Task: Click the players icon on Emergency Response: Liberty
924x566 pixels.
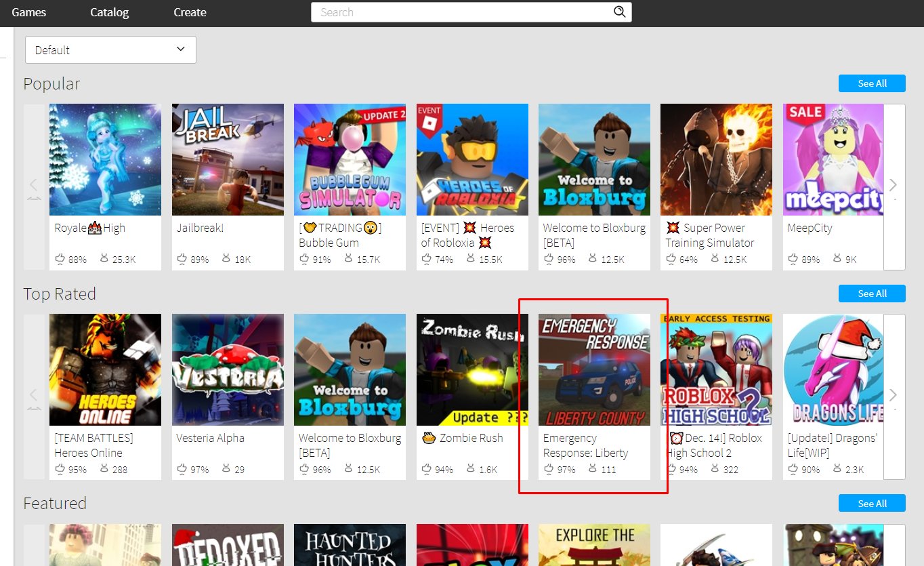Action: tap(593, 469)
